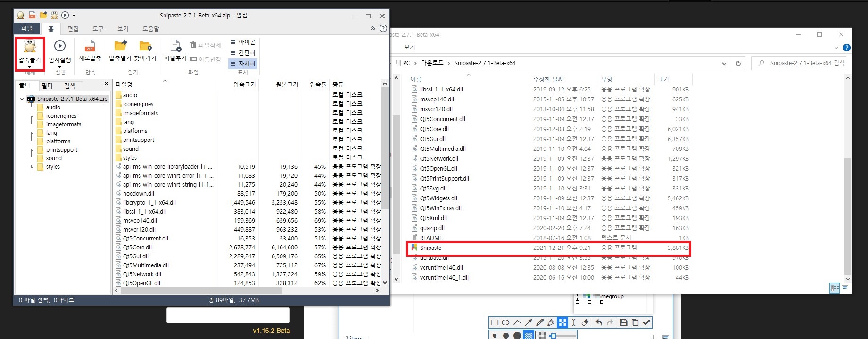Screen dimensions: 868x339
Task: Click the 임시실행 temporary run icon
Action: tap(60, 46)
